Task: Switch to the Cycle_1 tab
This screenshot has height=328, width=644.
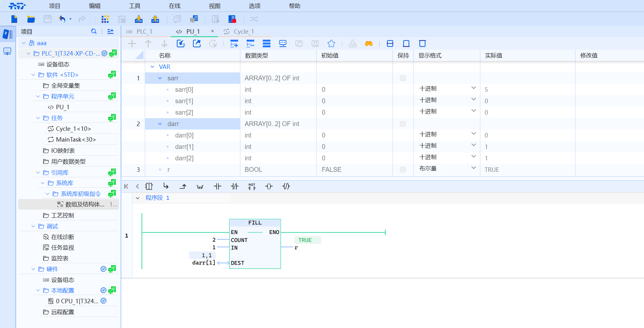Action: coord(243,31)
